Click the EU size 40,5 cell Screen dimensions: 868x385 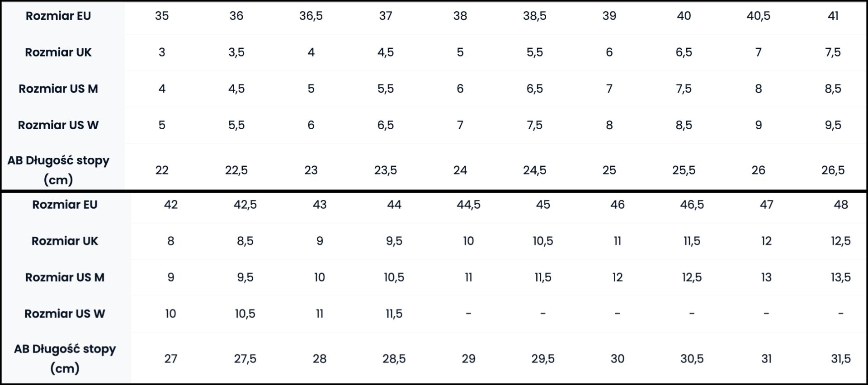758,16
